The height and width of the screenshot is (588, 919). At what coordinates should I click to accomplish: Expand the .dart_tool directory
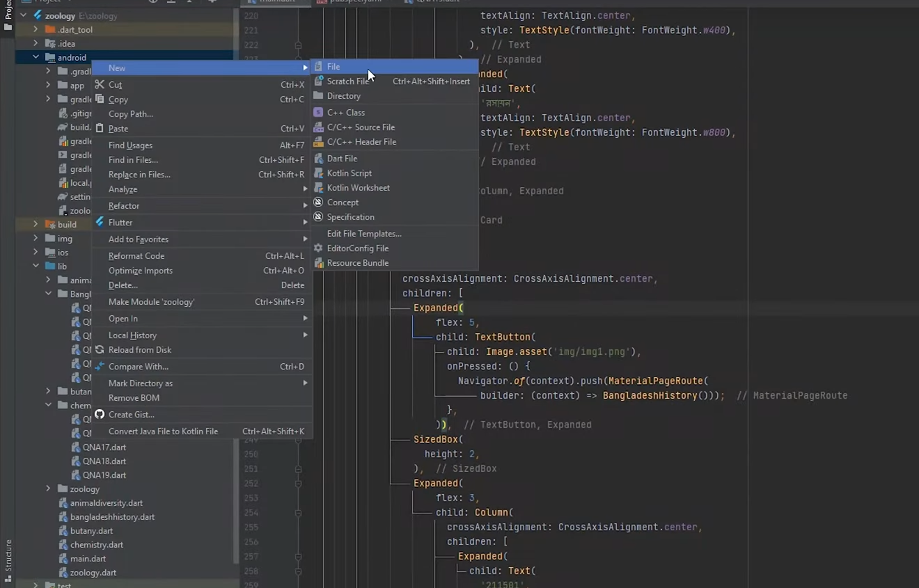pos(36,30)
